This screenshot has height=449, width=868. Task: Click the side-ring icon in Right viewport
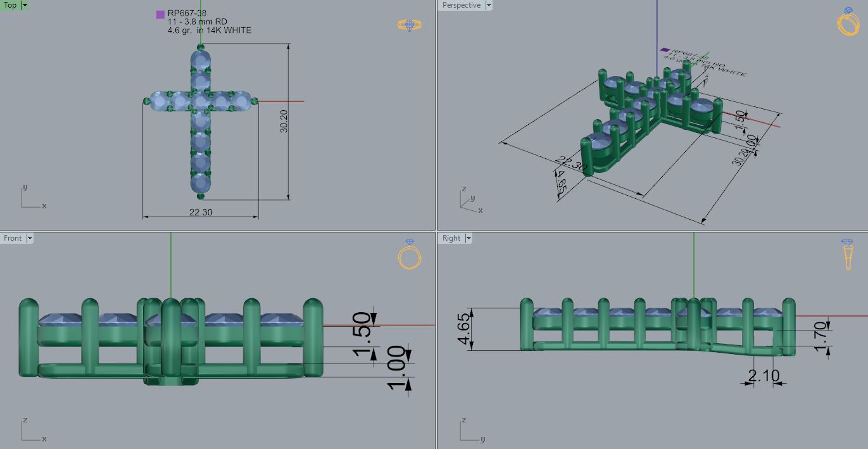tap(848, 255)
